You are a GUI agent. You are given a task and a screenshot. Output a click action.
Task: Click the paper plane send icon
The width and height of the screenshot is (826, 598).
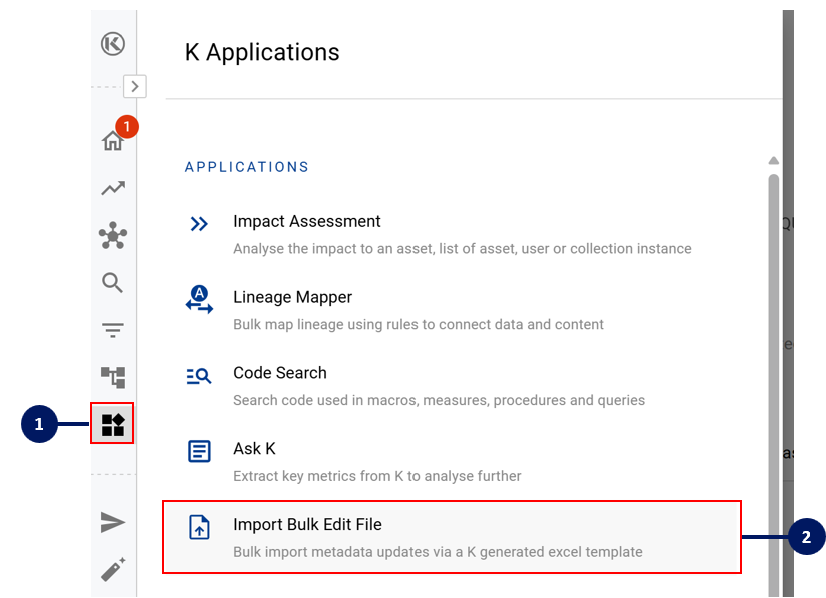[x=113, y=522]
